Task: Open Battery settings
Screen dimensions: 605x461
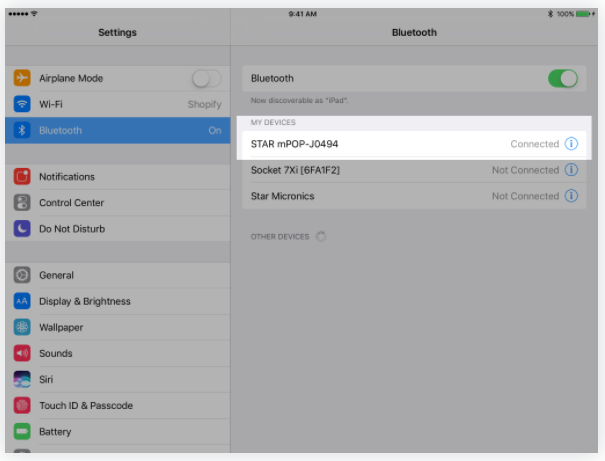Action: point(118,431)
